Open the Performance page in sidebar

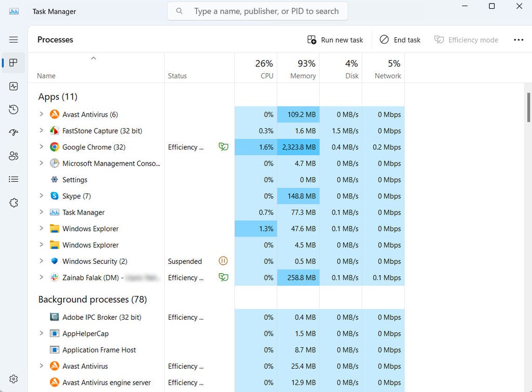click(x=14, y=86)
